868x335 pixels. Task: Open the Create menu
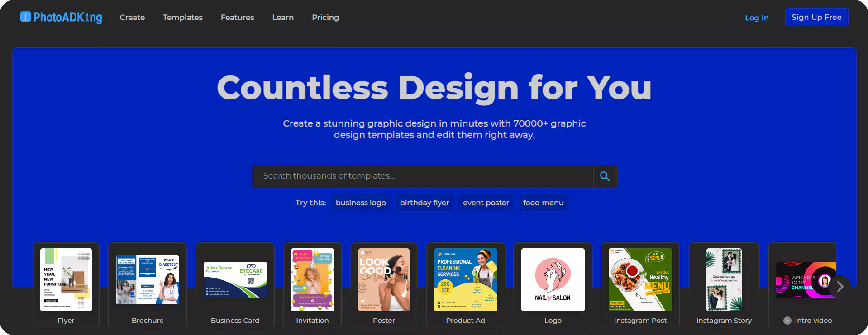tap(132, 17)
